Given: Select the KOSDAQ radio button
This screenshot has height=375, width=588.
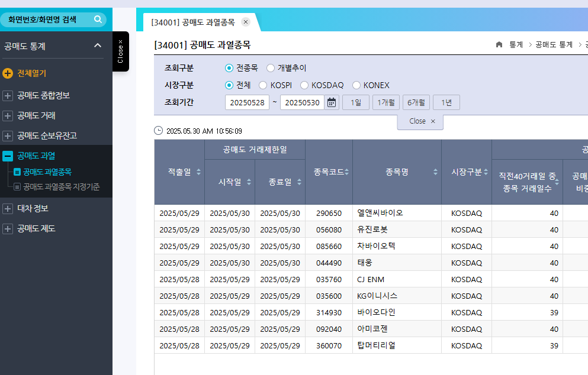Looking at the screenshot, I should (x=304, y=85).
